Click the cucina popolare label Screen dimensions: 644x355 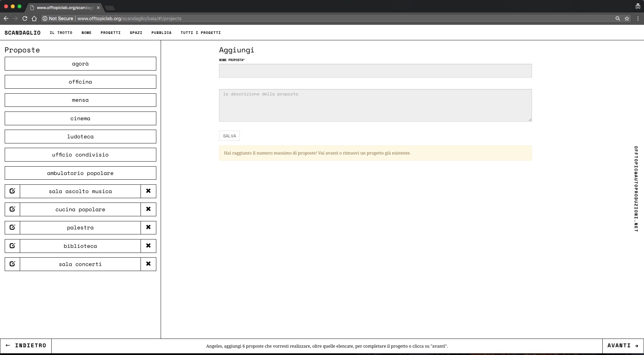[80, 209]
